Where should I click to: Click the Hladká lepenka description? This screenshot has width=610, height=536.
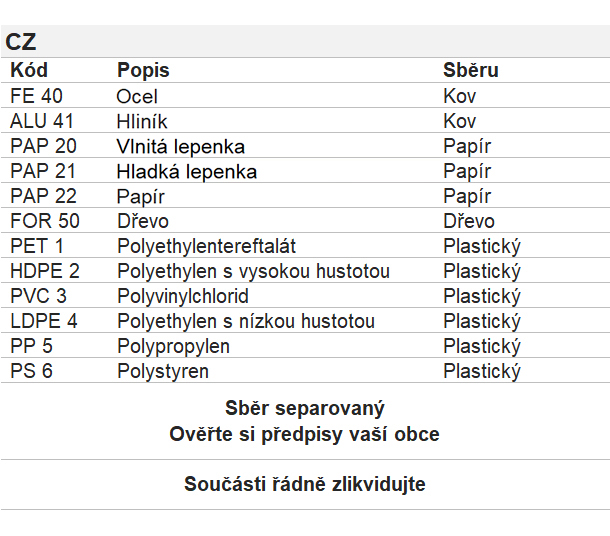(187, 172)
